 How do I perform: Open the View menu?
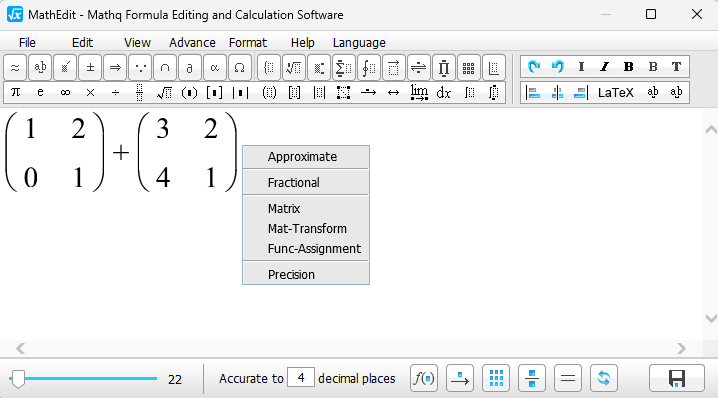pos(137,43)
